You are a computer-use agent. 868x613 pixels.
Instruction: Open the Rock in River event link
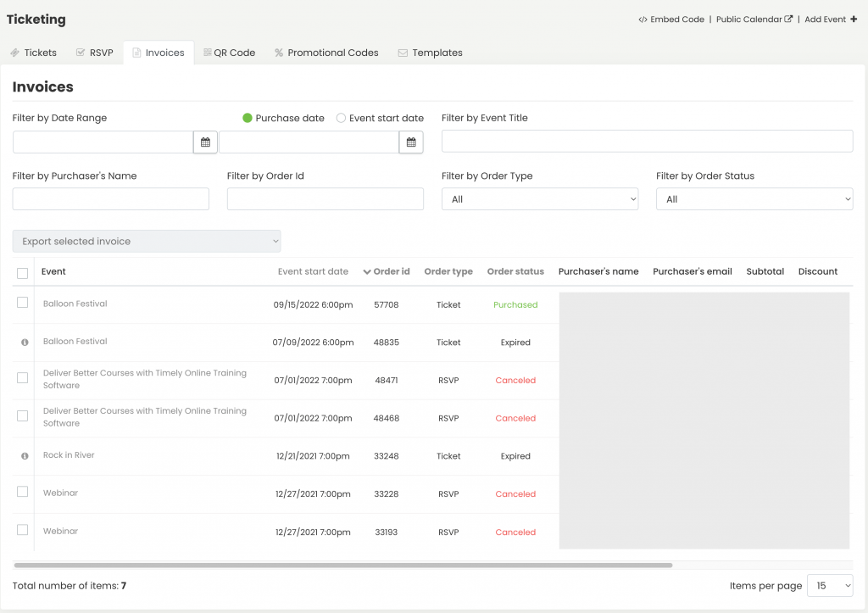(69, 455)
